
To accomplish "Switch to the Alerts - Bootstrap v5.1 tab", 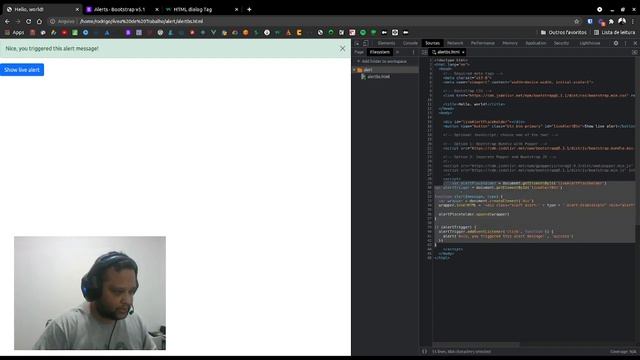I will click(x=120, y=9).
